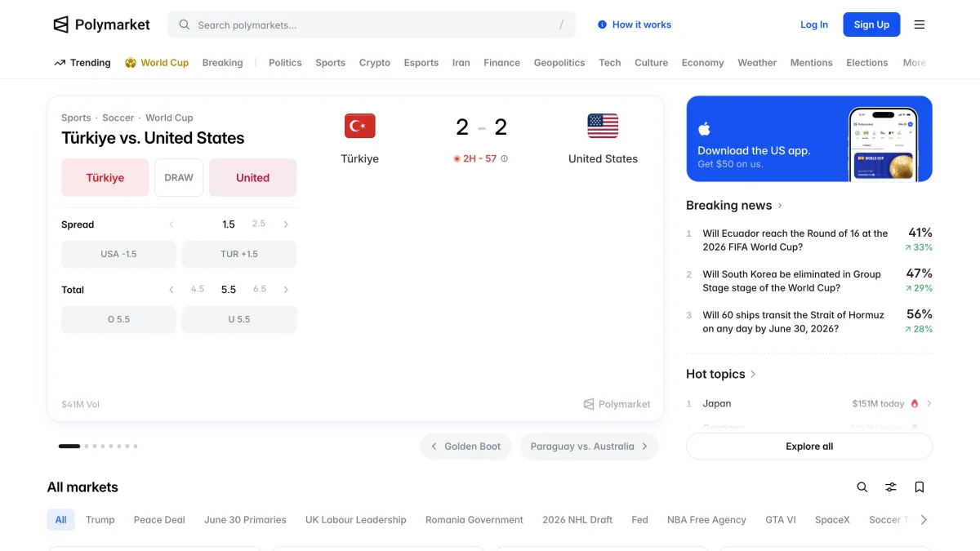Click Soccer breadcrumb in match card

118,118
